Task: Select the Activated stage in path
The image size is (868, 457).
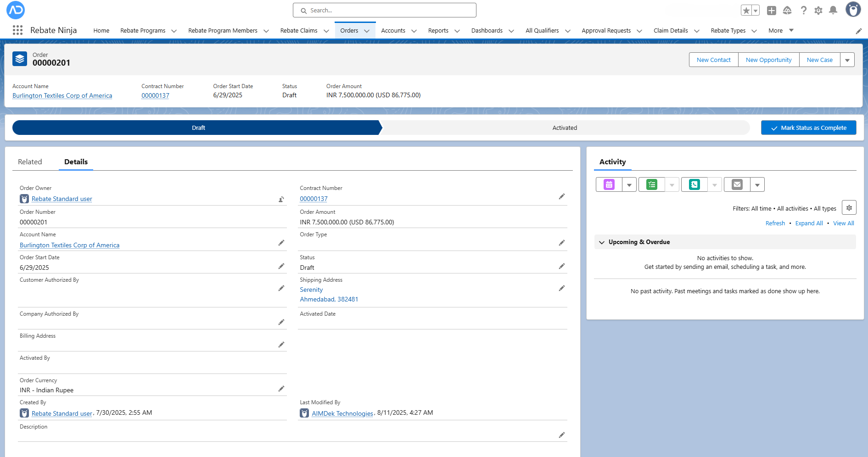Action: pyautogui.click(x=564, y=128)
